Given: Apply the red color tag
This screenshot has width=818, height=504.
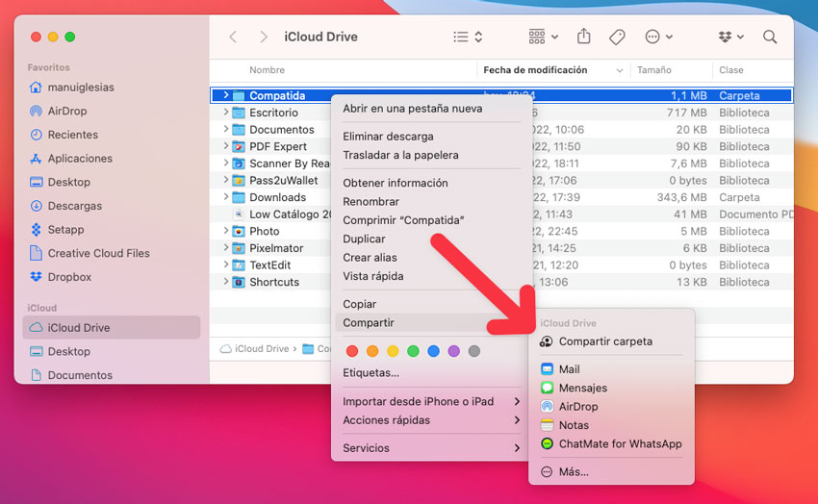Looking at the screenshot, I should point(352,351).
